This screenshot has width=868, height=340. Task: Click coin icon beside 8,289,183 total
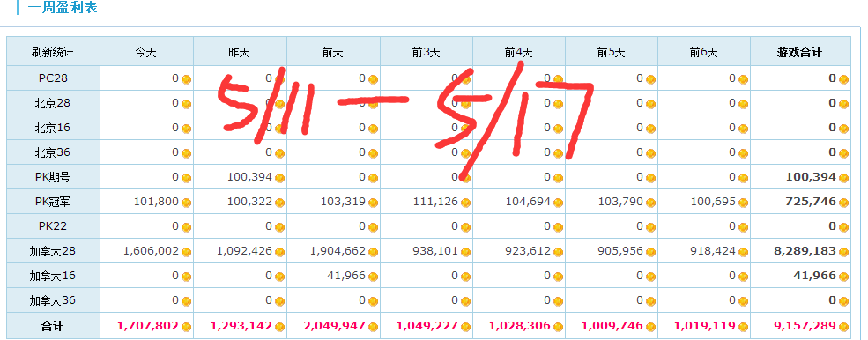click(x=843, y=252)
